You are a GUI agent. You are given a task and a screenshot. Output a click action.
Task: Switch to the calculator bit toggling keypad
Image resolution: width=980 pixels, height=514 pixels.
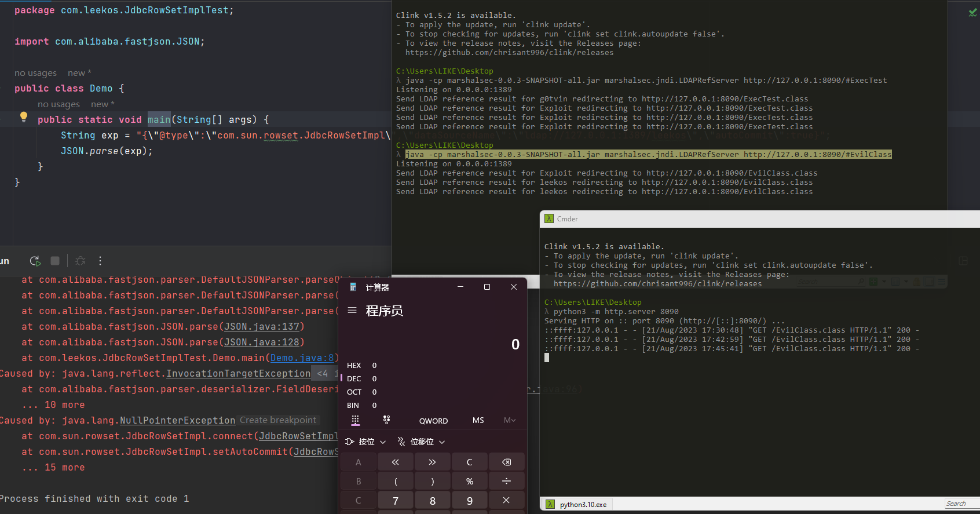(x=386, y=420)
